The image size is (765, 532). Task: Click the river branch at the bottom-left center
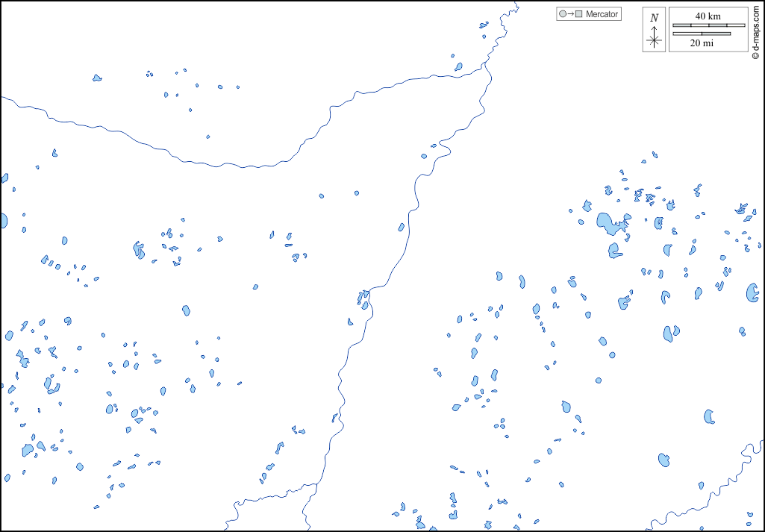269,495
